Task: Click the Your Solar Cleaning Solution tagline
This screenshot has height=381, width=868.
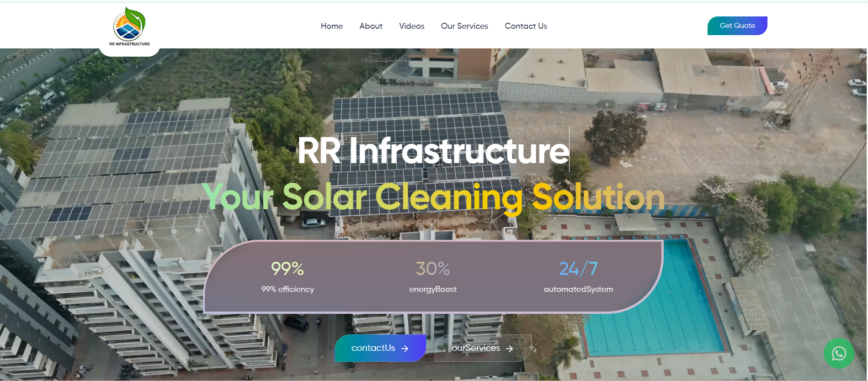Action: point(433,197)
